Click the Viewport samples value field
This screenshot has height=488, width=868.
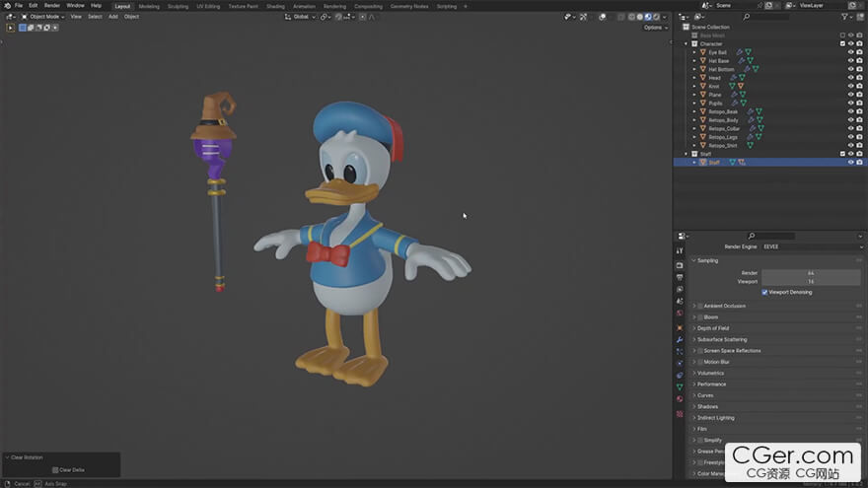click(x=811, y=282)
